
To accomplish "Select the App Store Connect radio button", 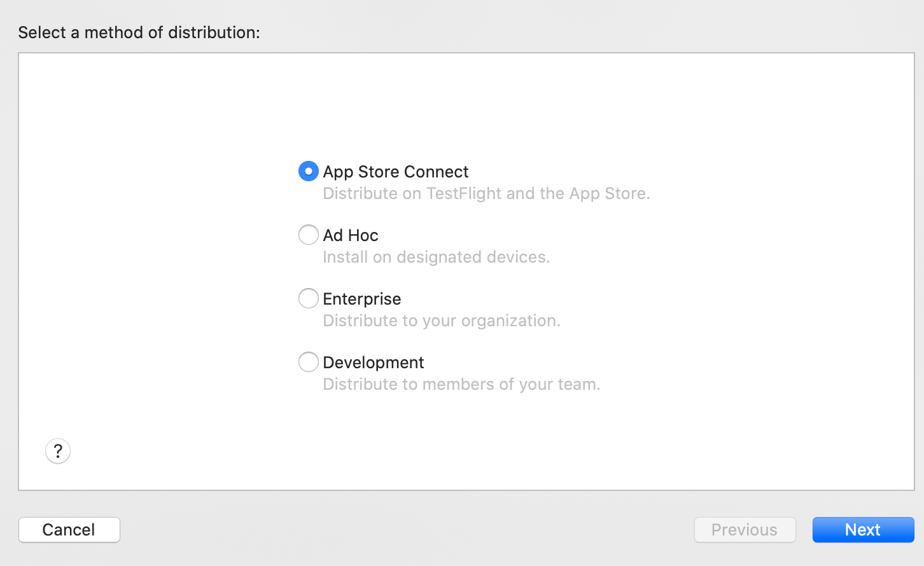I will pyautogui.click(x=309, y=171).
